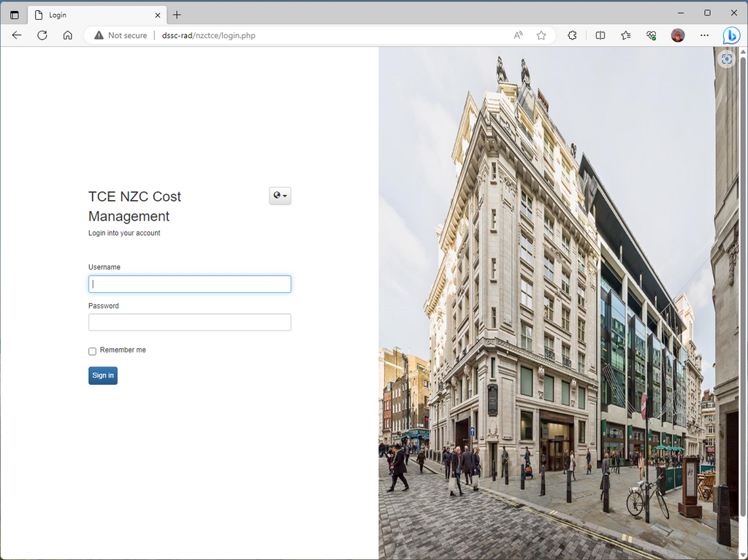Open Bing Copilot sidebar
Screen dimensions: 748x560
(731, 35)
